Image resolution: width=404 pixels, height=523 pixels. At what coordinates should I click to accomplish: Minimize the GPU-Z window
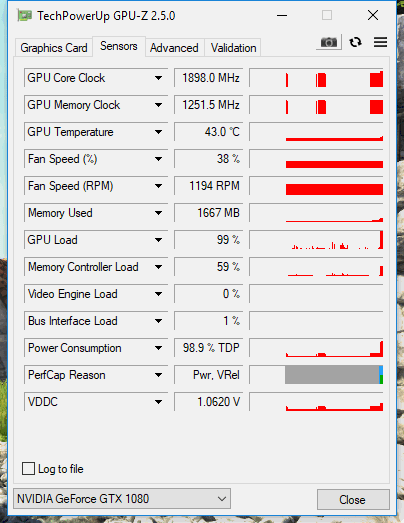tap(282, 15)
